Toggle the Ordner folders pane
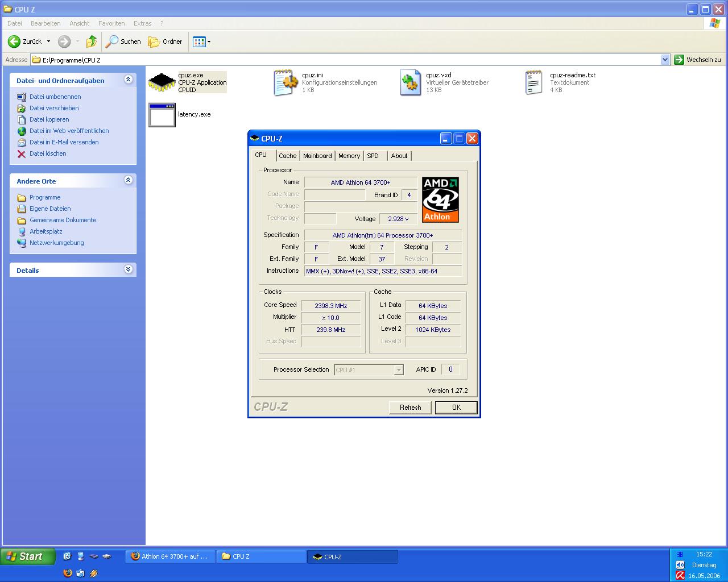The image size is (728, 582). click(x=165, y=41)
